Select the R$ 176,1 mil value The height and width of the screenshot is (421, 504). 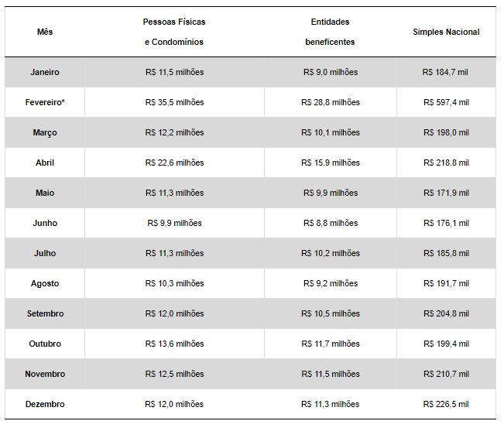coord(446,223)
